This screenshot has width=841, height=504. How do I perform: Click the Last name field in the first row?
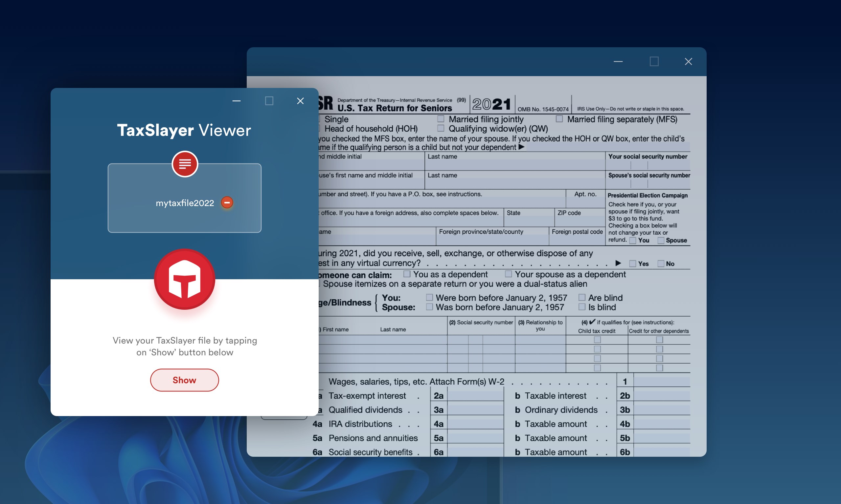tap(514, 165)
